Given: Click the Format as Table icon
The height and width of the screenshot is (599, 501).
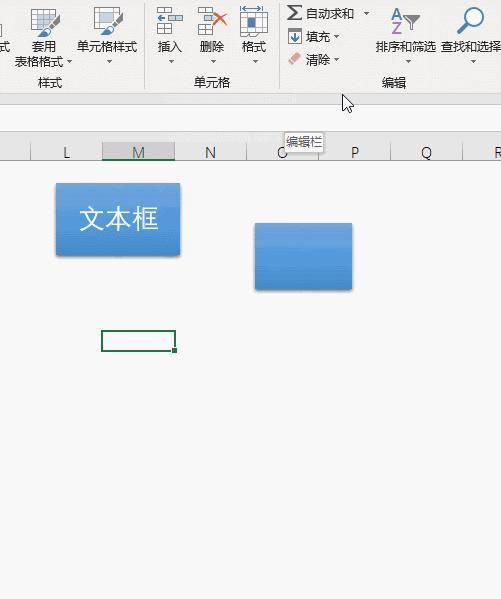Looking at the screenshot, I should [x=45, y=23].
